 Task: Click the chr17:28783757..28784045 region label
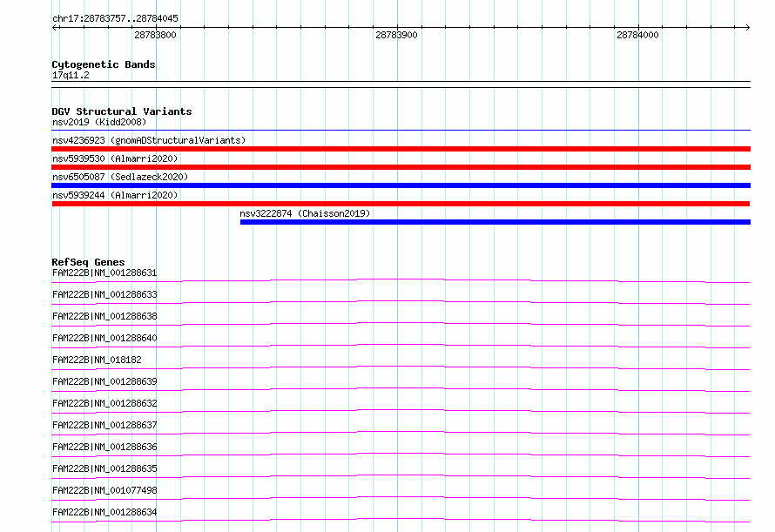(x=115, y=18)
